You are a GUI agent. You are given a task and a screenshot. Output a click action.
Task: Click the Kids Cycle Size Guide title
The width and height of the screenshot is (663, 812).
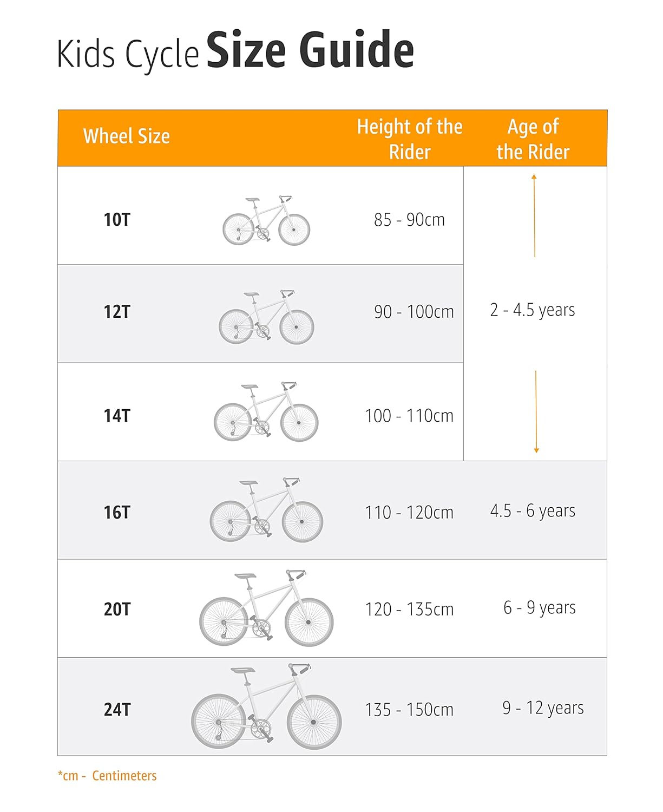click(x=235, y=51)
